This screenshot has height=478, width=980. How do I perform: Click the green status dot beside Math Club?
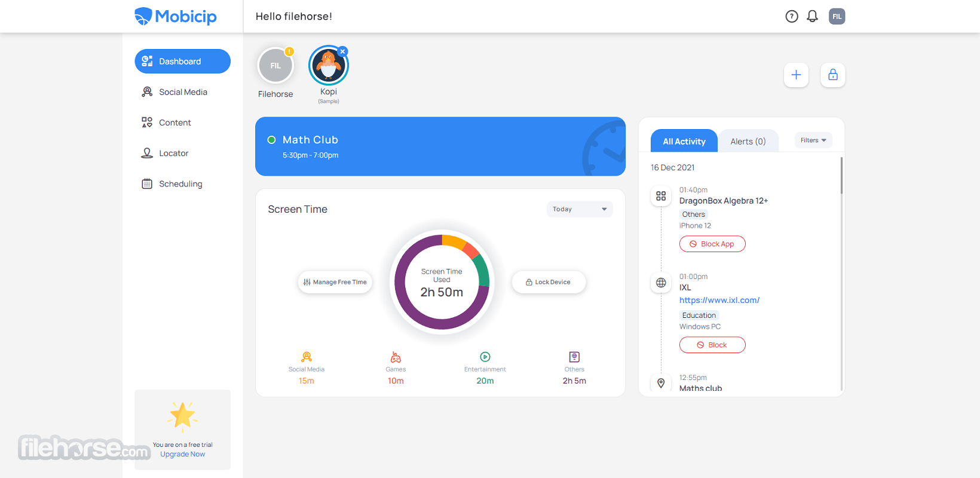[x=271, y=140]
